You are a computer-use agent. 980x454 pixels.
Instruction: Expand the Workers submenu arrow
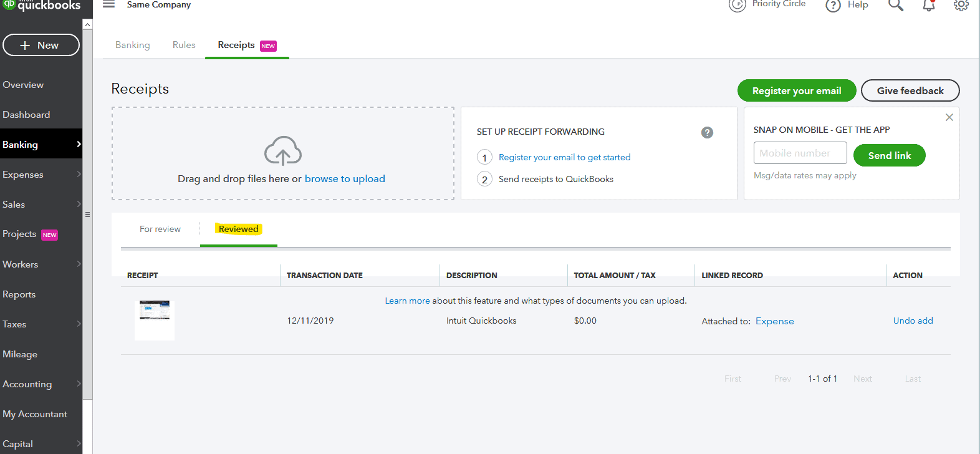pos(79,264)
